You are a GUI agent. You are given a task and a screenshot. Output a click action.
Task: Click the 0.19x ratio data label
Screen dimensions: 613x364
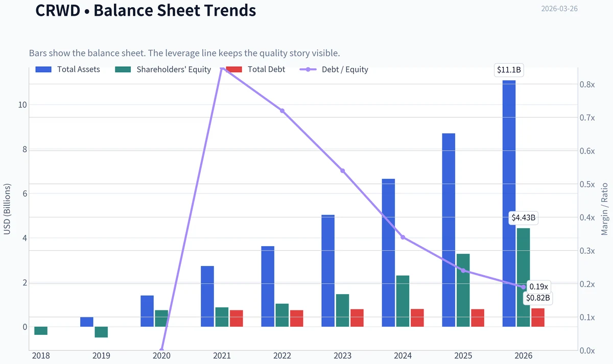(538, 287)
